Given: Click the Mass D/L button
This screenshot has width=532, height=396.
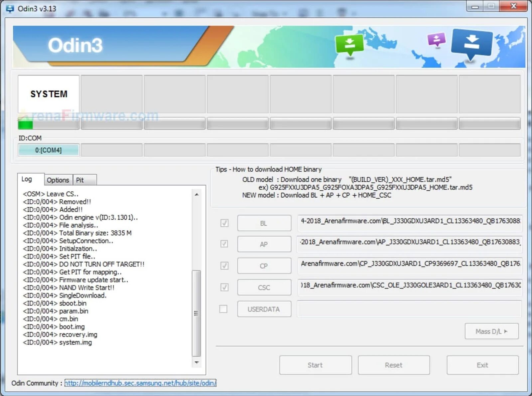Looking at the screenshot, I should 491,331.
